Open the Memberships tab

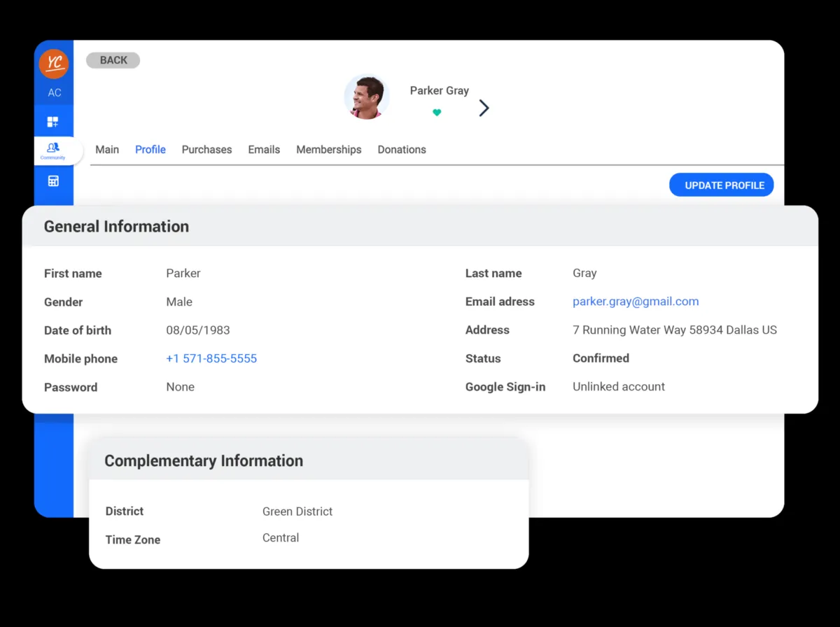pyautogui.click(x=329, y=150)
